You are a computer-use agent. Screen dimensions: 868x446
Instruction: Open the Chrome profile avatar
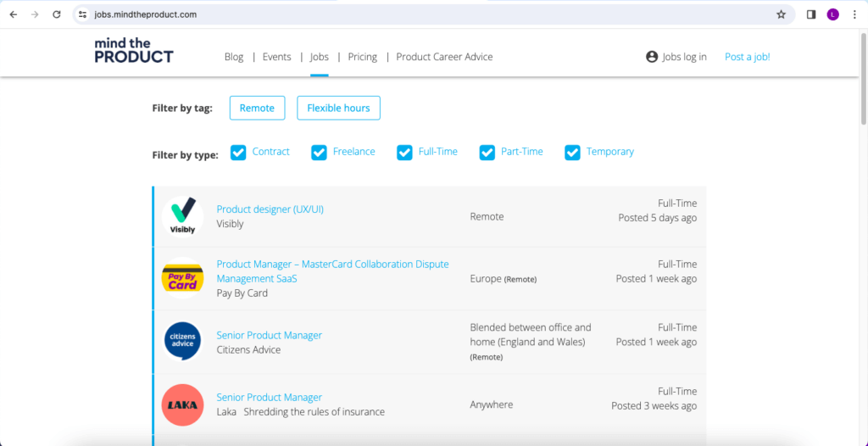833,14
